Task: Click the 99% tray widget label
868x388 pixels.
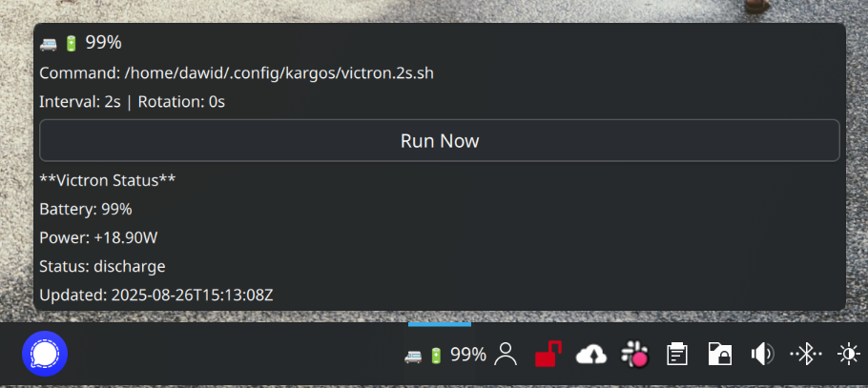Action: [467, 355]
